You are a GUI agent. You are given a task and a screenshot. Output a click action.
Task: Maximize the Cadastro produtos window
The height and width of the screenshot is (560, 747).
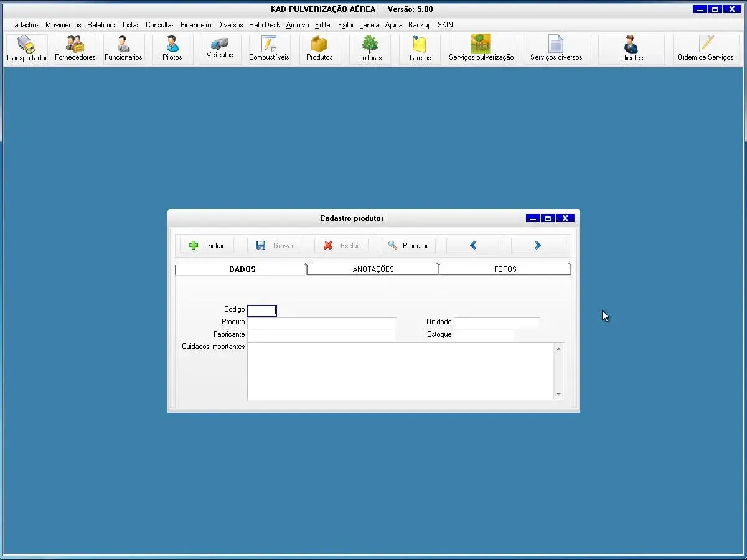click(x=548, y=218)
